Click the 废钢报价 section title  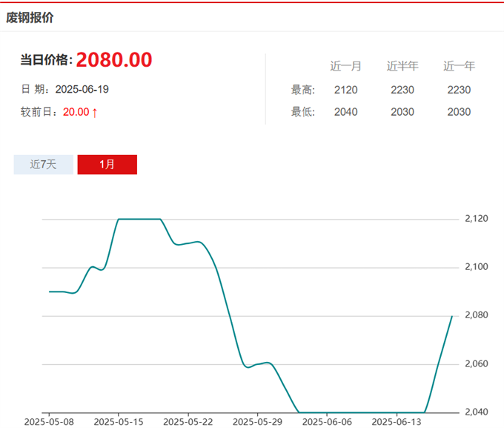point(30,17)
